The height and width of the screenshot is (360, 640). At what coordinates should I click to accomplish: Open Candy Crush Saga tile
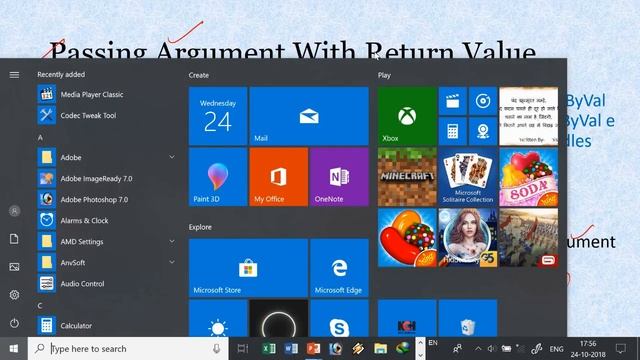click(x=407, y=238)
